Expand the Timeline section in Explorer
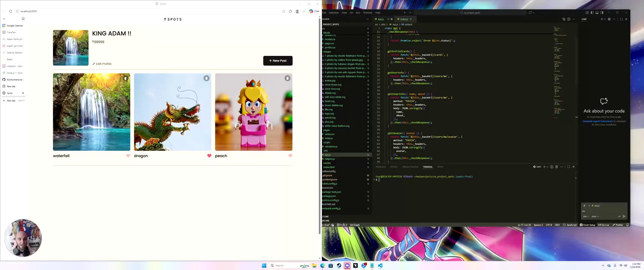Image resolution: width=644 pixels, height=270 pixels. (346, 220)
